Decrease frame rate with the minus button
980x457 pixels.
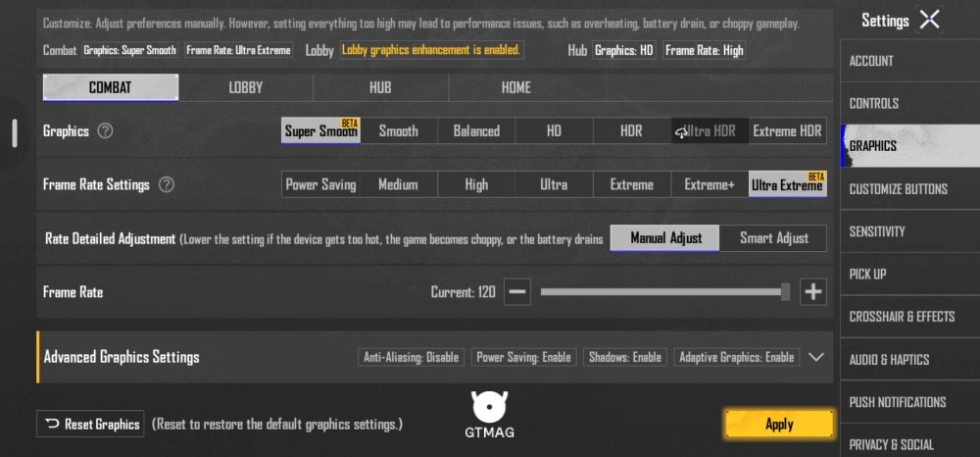tap(517, 292)
